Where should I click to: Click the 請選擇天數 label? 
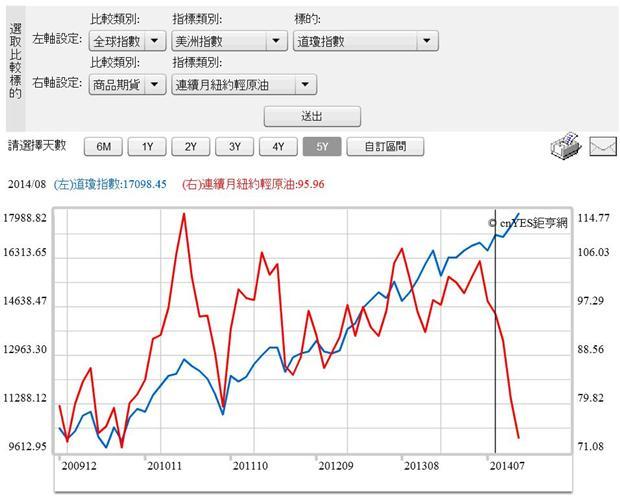(37, 145)
